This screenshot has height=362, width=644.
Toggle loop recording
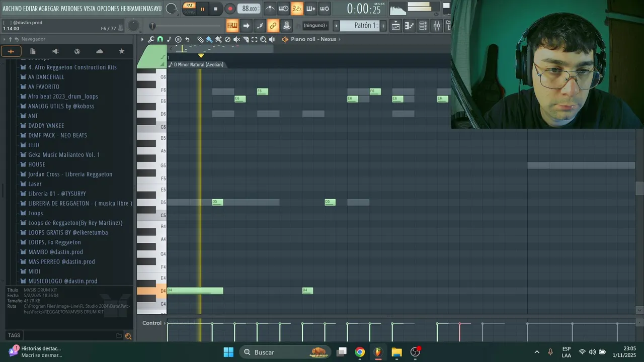click(325, 9)
